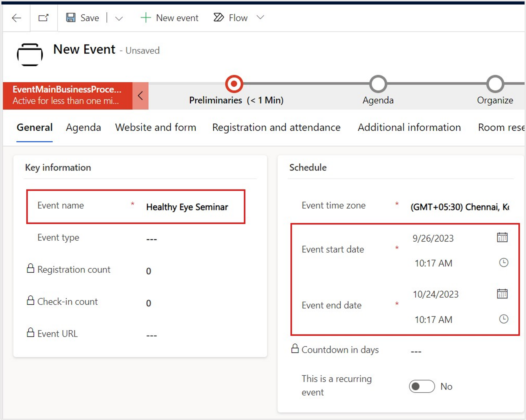Click the New event plus icon
This screenshot has width=526, height=420.
[146, 17]
